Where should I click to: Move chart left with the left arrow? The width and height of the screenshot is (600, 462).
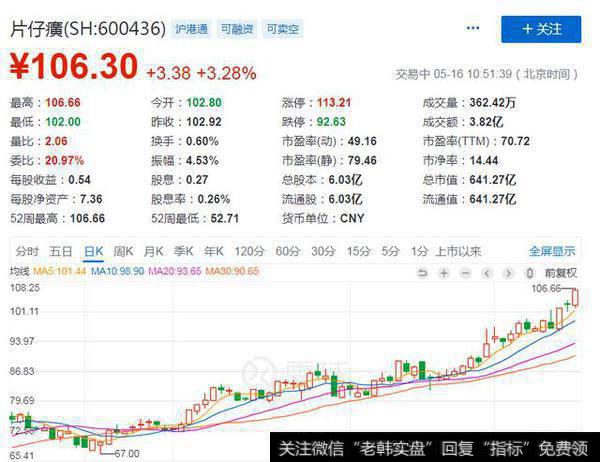[x=487, y=273]
